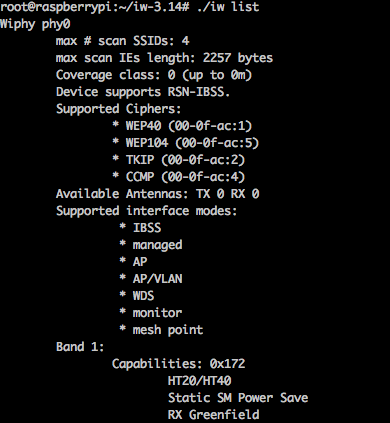The width and height of the screenshot is (390, 423).
Task: Click the 'mesh point' mode entry
Action: coord(161,330)
